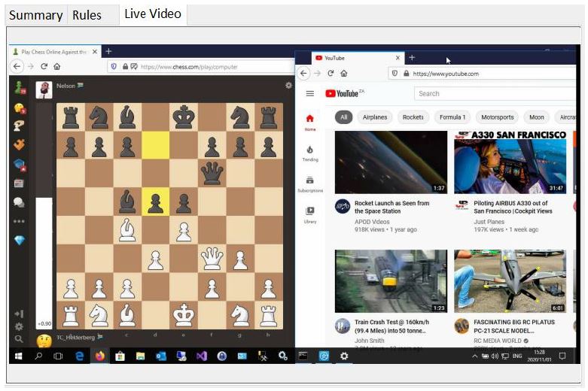Open the Rocket Launch video title link
The image size is (588, 391).
click(391, 208)
